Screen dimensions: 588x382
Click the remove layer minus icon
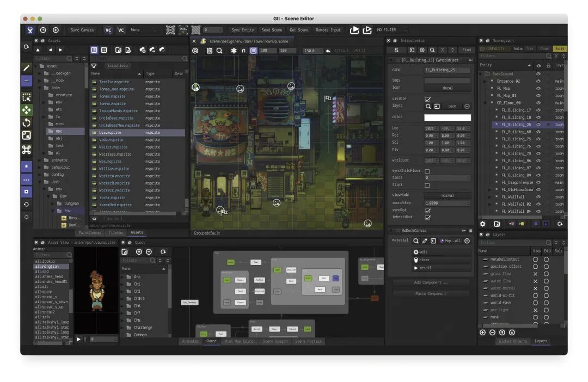pos(492,332)
